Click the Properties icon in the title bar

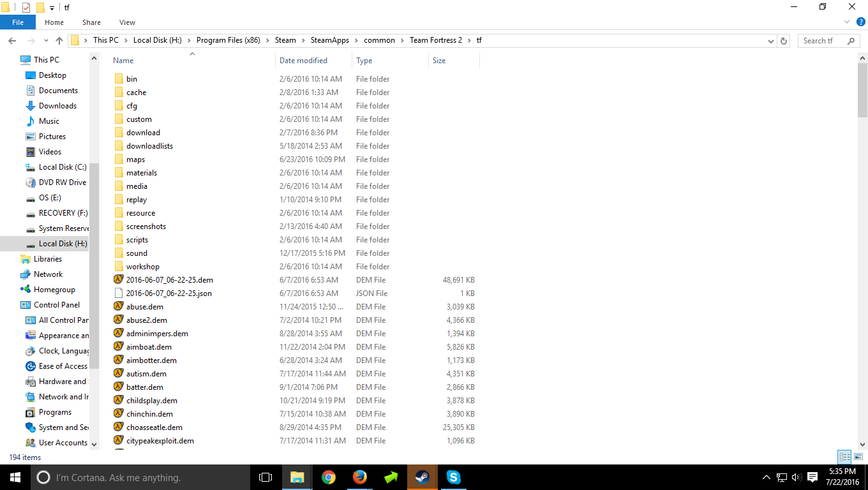coord(26,7)
